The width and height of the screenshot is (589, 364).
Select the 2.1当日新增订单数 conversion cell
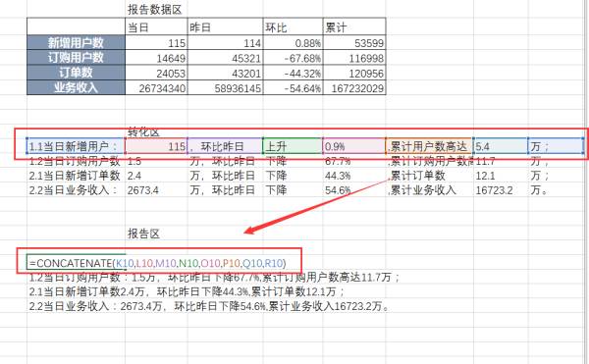[76, 176]
